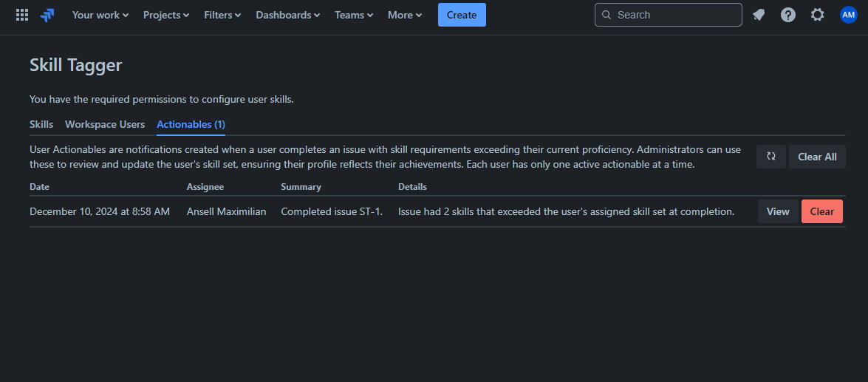View the Ansell Maximilian actionable

point(777,211)
